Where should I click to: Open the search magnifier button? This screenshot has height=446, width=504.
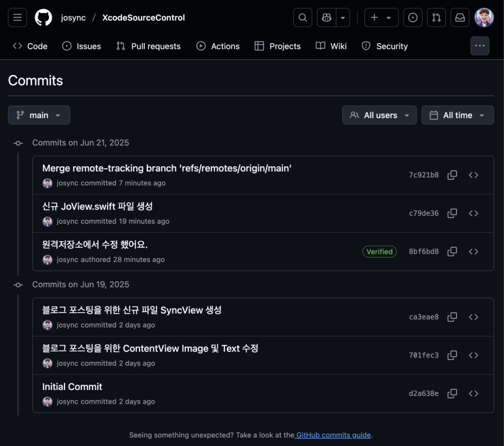click(303, 18)
